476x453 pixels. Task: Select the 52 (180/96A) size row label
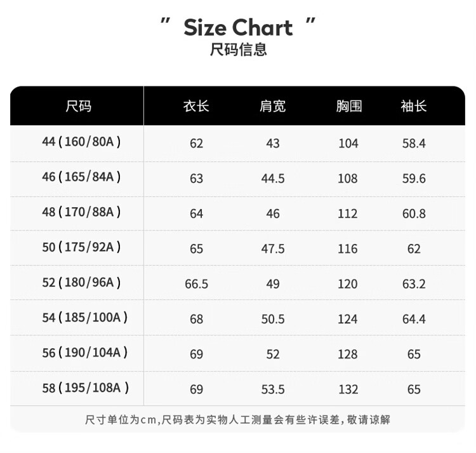pyautogui.click(x=81, y=282)
